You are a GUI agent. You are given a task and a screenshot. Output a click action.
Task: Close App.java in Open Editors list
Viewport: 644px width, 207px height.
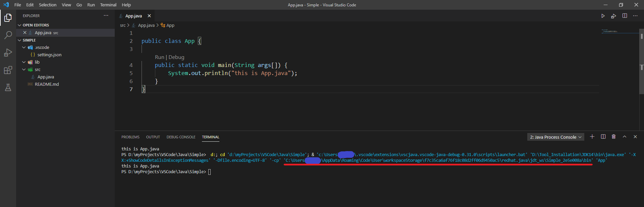coord(25,32)
